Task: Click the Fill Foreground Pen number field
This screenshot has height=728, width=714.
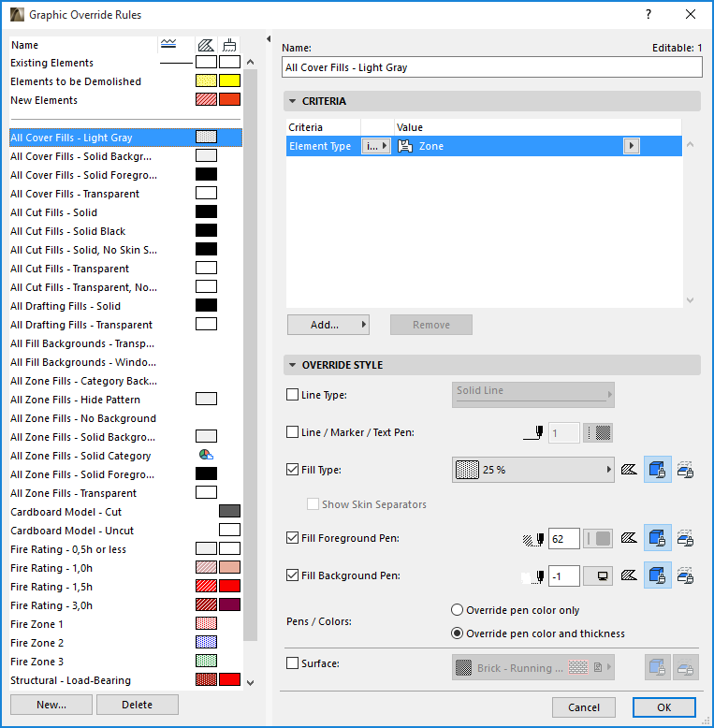Action: pyautogui.click(x=563, y=539)
